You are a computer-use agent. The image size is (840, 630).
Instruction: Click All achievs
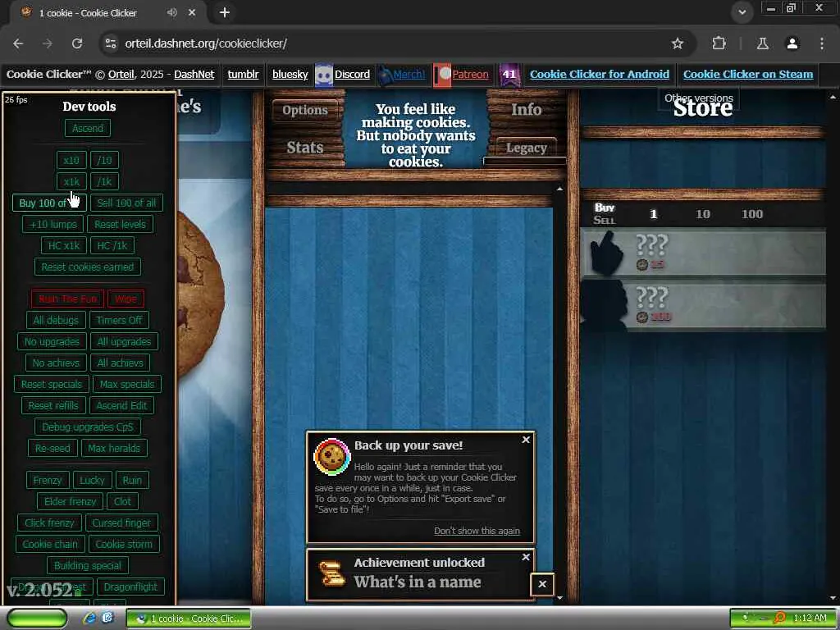[120, 363]
